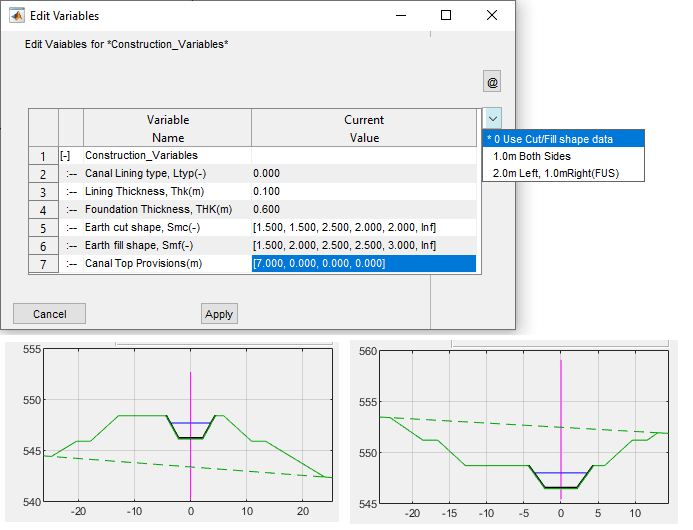Click the MATLAB icon in title bar
The width and height of the screenshot is (693, 530).
(17, 16)
